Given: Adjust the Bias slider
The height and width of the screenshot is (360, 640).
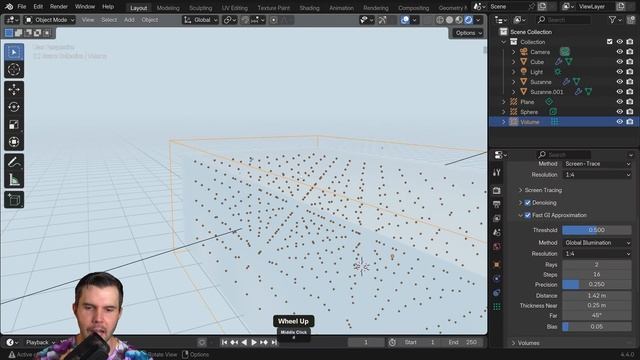Looking at the screenshot, I should pyautogui.click(x=597, y=327).
